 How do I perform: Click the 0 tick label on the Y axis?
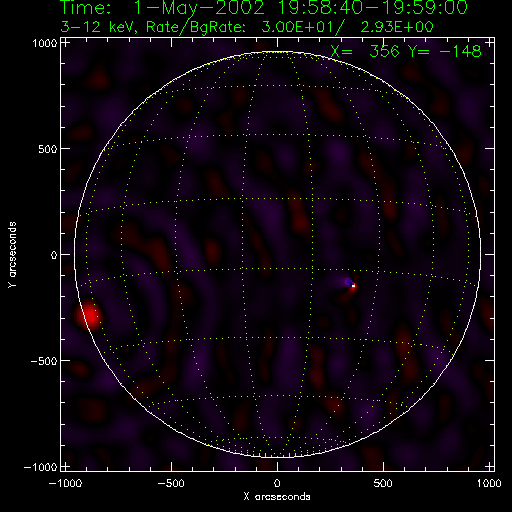tap(54, 255)
